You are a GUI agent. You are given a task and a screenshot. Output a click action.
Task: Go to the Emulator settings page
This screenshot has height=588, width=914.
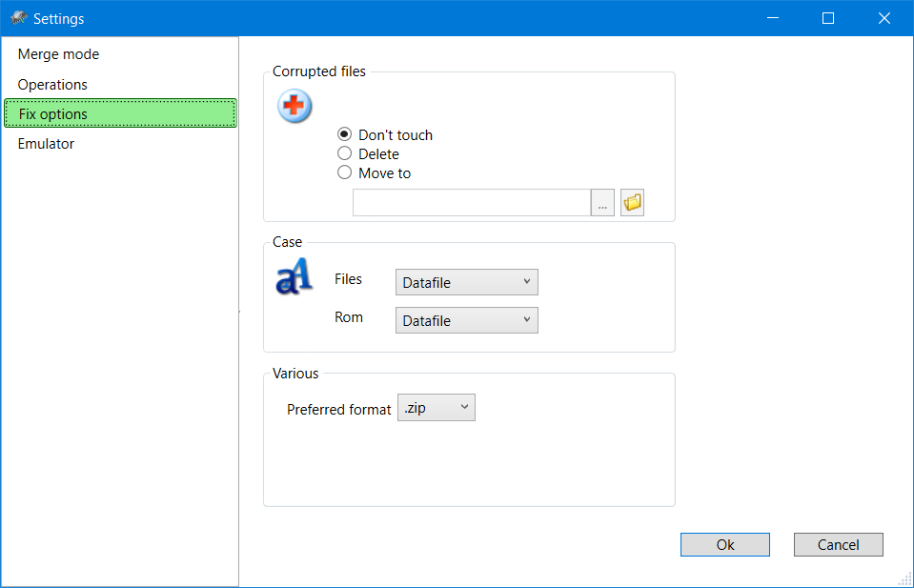pos(46,144)
